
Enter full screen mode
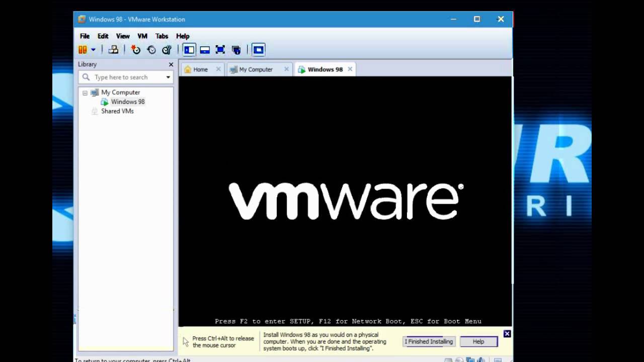point(220,49)
